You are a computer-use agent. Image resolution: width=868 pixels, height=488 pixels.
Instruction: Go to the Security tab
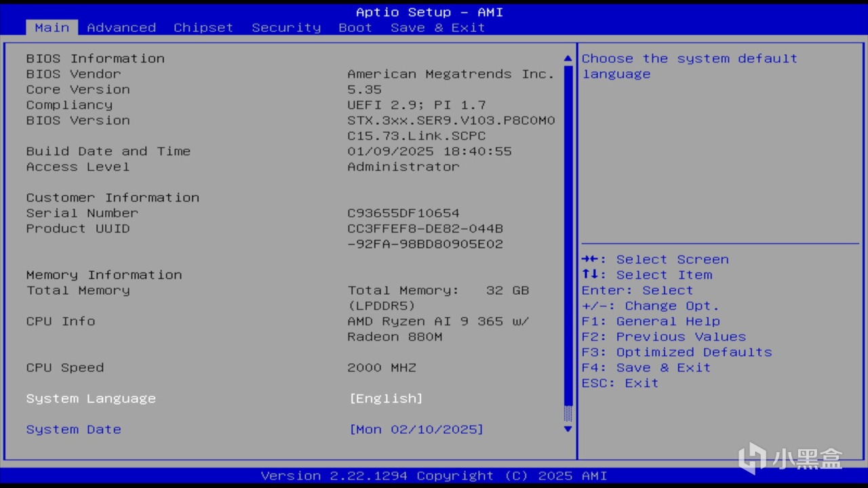[x=286, y=28]
